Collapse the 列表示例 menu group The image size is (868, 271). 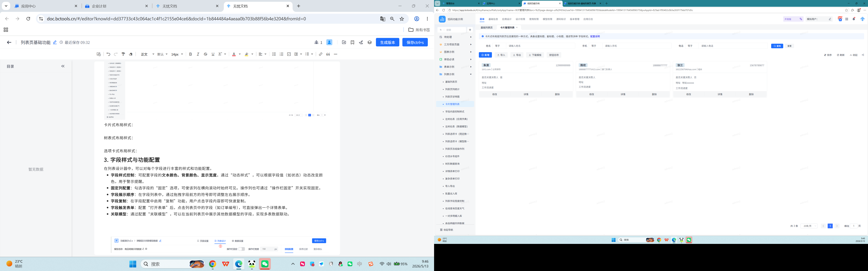455,74
